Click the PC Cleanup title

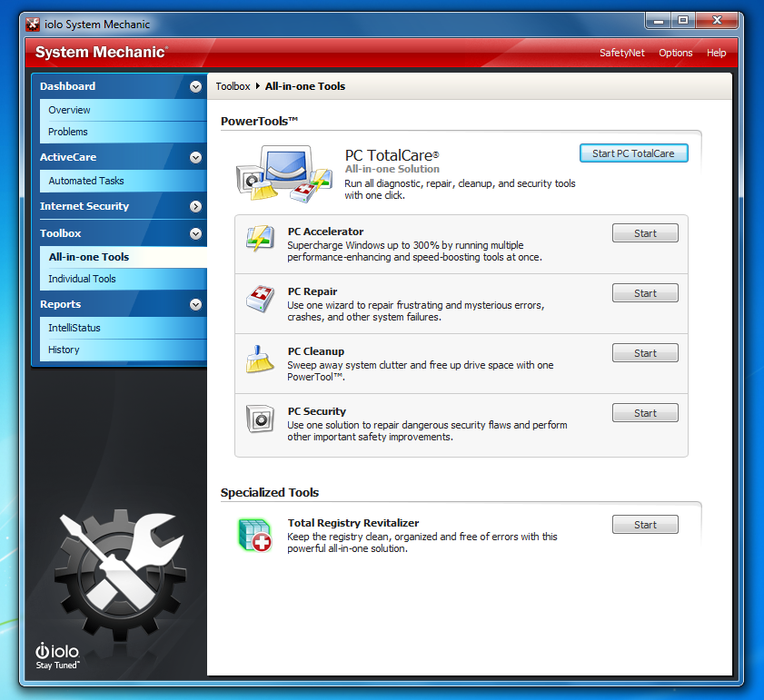[316, 351]
